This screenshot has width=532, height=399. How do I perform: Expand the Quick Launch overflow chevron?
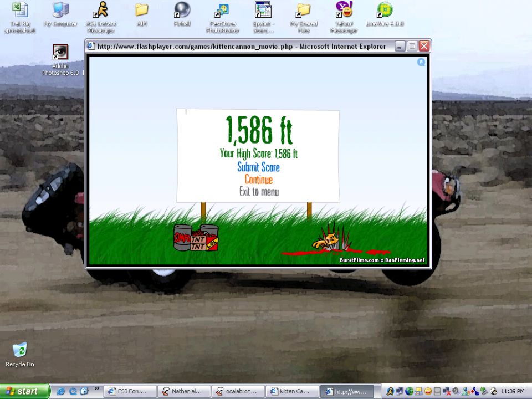coord(96,388)
